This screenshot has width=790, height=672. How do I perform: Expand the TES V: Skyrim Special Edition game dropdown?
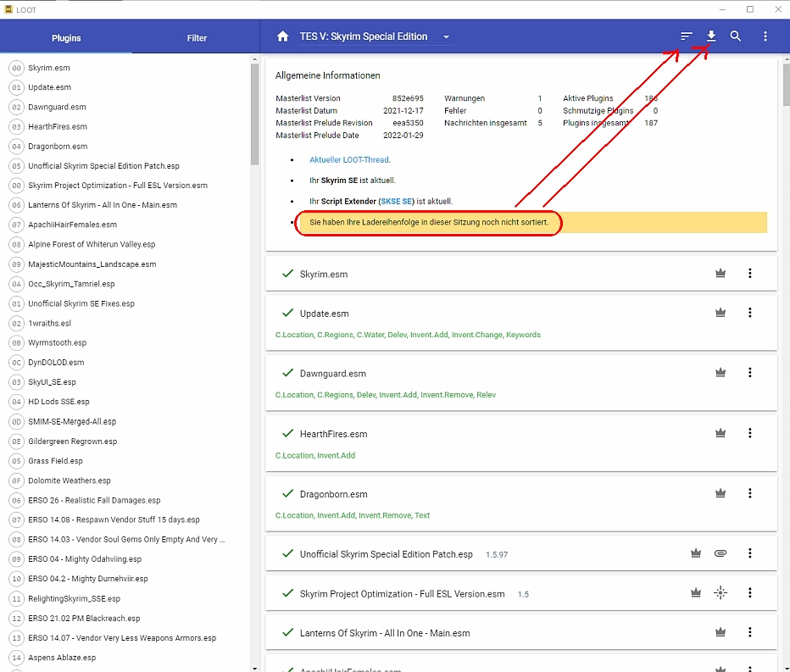point(447,37)
